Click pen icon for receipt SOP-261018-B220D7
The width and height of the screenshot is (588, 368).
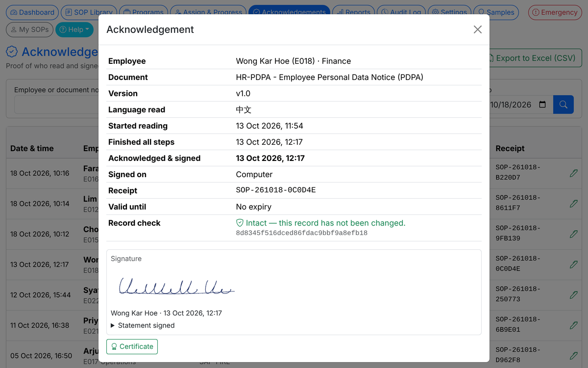[574, 173]
